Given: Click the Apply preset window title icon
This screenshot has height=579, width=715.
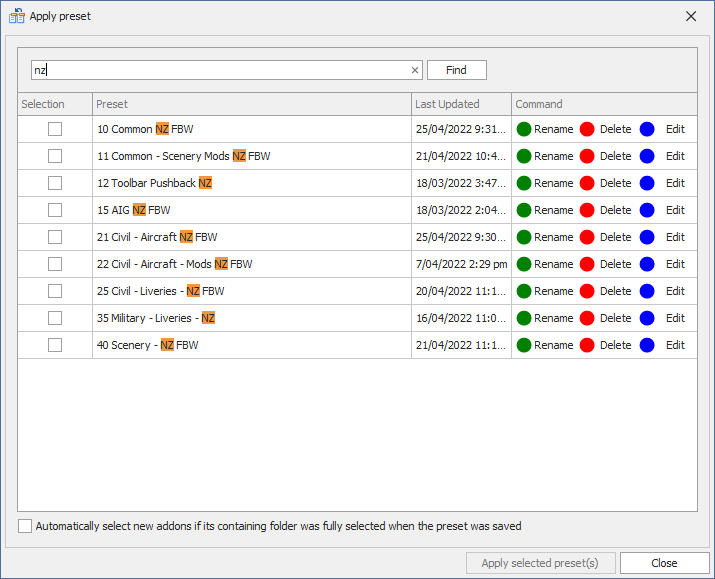Looking at the screenshot, I should tap(17, 16).
